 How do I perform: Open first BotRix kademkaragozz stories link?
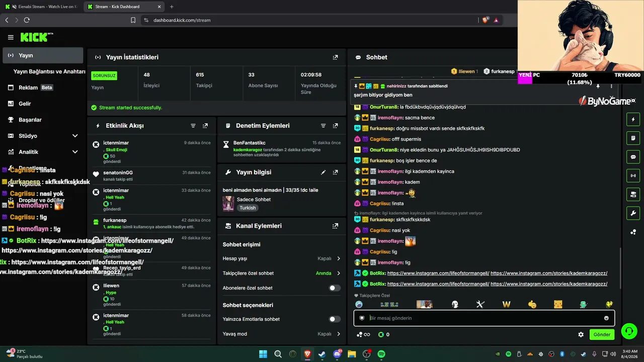point(549,273)
